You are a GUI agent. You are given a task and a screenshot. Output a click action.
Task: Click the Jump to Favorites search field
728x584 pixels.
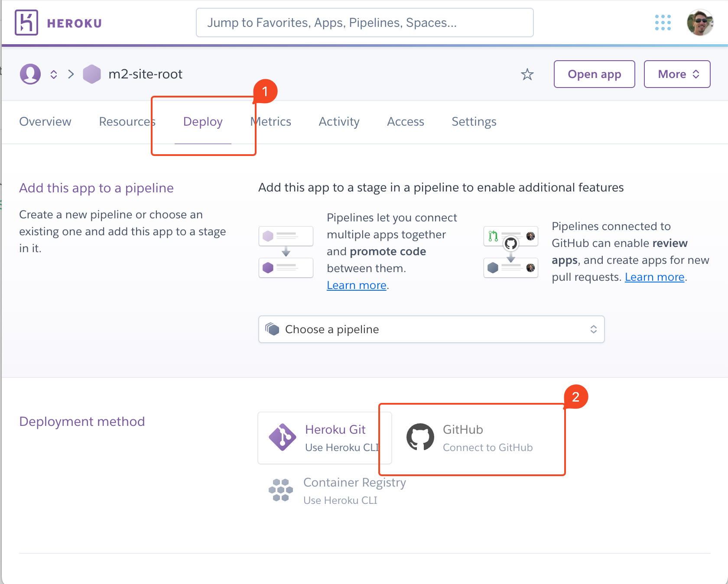(x=364, y=23)
